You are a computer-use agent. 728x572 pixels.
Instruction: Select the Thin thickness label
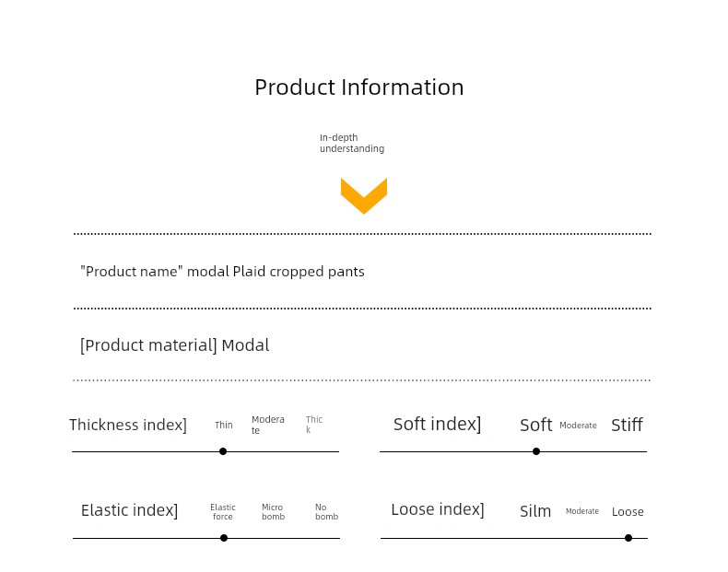223,425
